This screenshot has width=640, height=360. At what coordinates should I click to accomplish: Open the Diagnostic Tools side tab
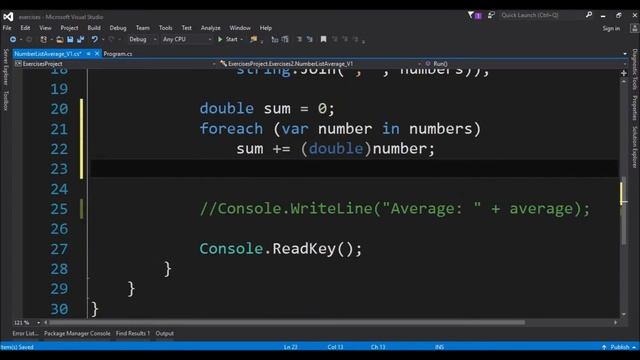pos(635,69)
